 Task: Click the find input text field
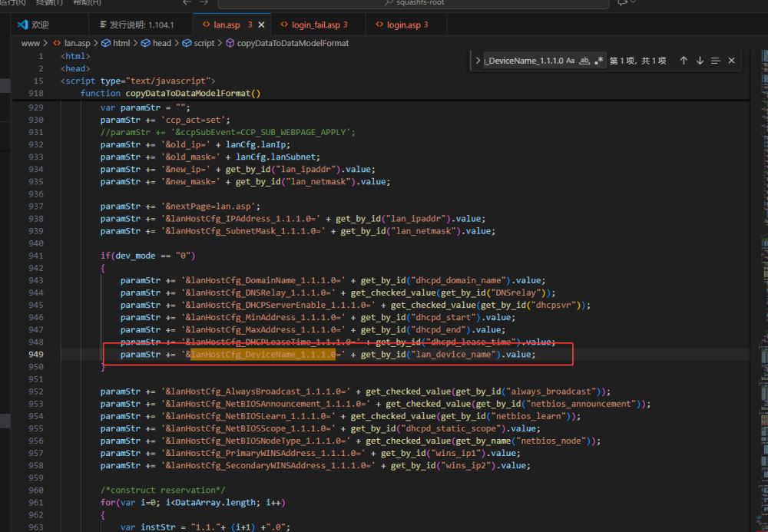point(525,61)
